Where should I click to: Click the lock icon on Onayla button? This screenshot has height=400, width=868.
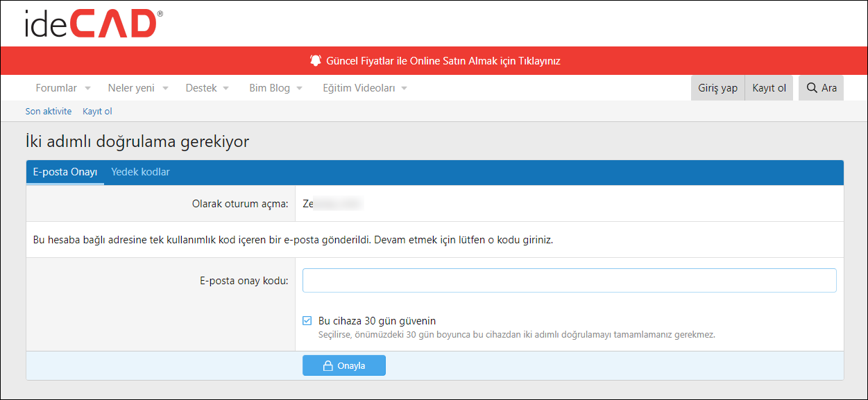329,366
